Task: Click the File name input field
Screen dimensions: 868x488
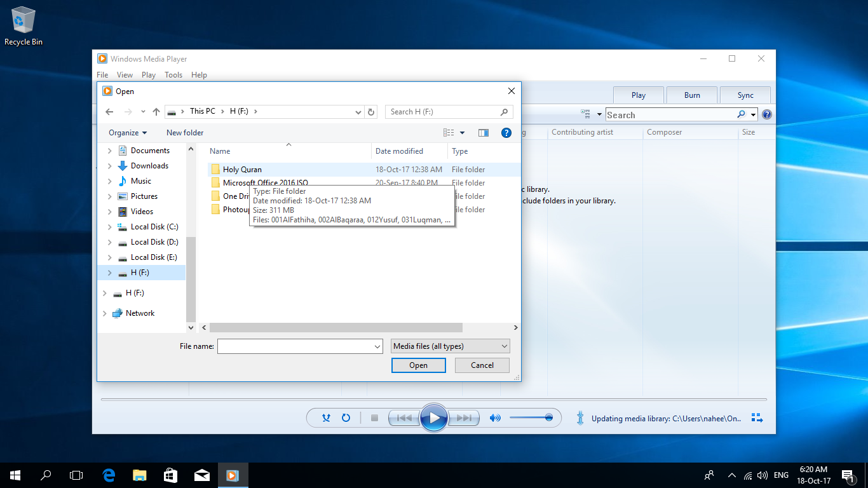Action: (295, 346)
